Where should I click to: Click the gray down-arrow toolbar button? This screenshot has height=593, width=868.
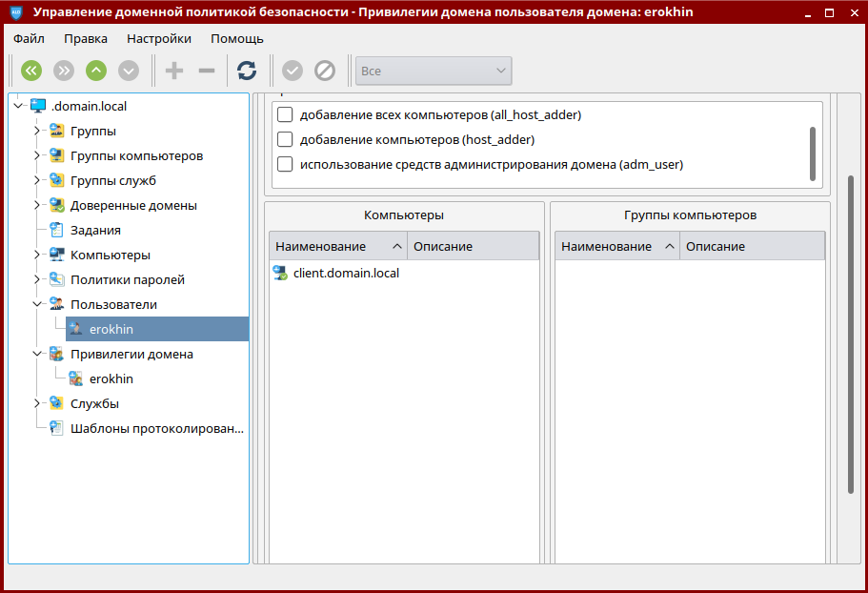pos(129,71)
